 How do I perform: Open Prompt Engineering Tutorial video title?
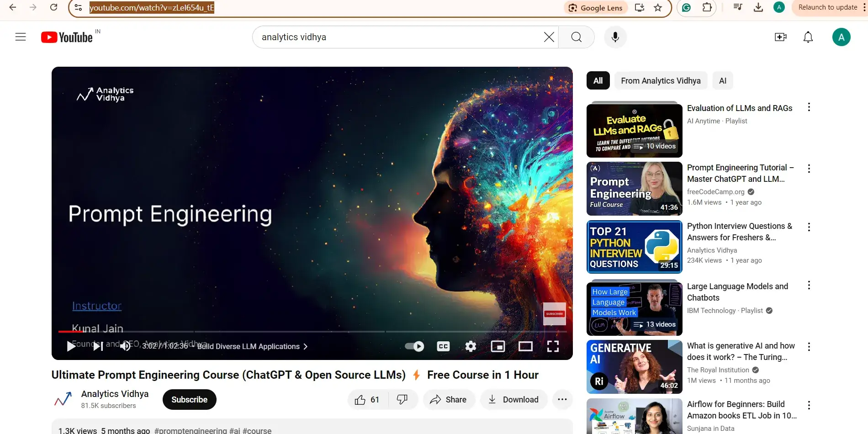(x=740, y=173)
